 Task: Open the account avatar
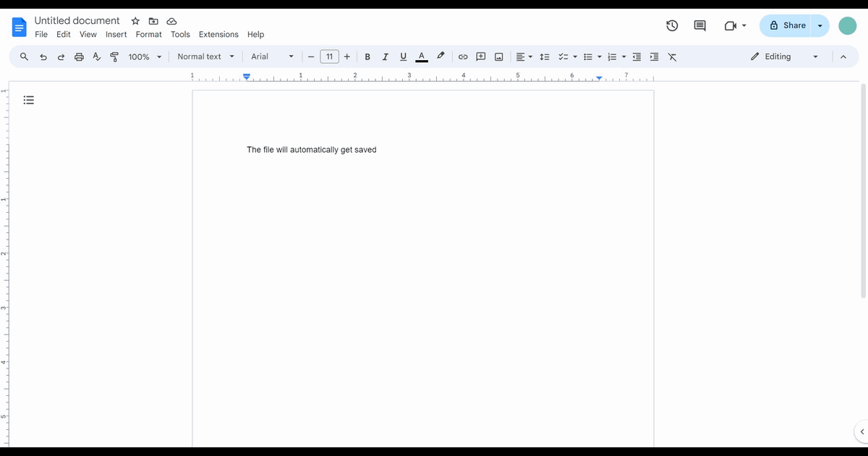[x=848, y=26]
